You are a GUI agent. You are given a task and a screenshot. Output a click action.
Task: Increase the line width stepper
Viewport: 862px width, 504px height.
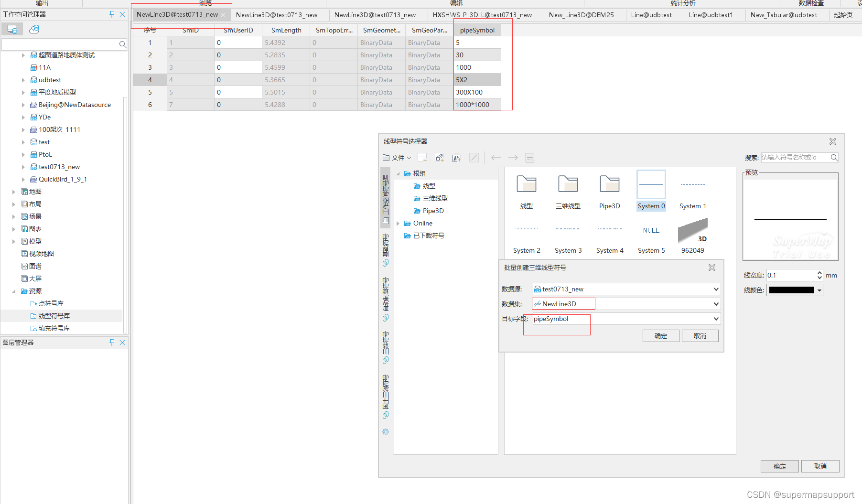click(x=819, y=273)
